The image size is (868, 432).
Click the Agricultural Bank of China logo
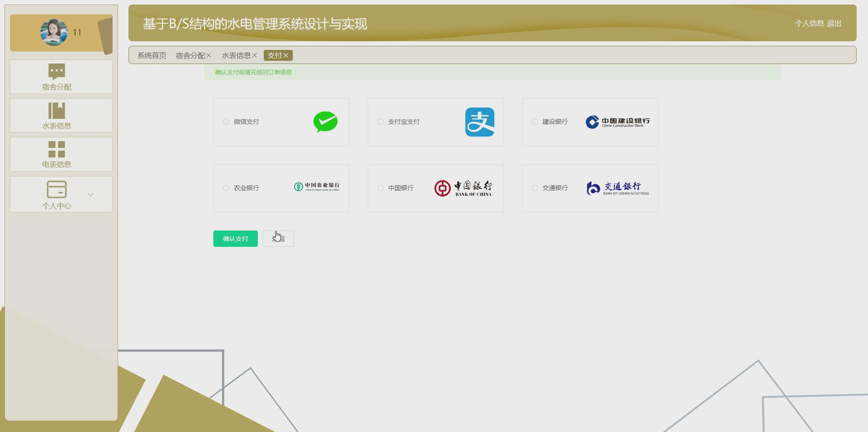pos(316,187)
